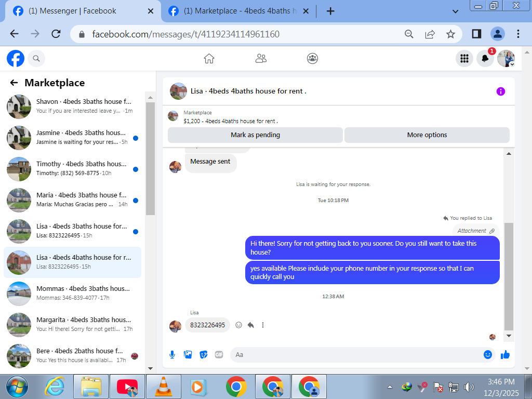
Task: Send a thumbs-up like
Action: (505, 355)
